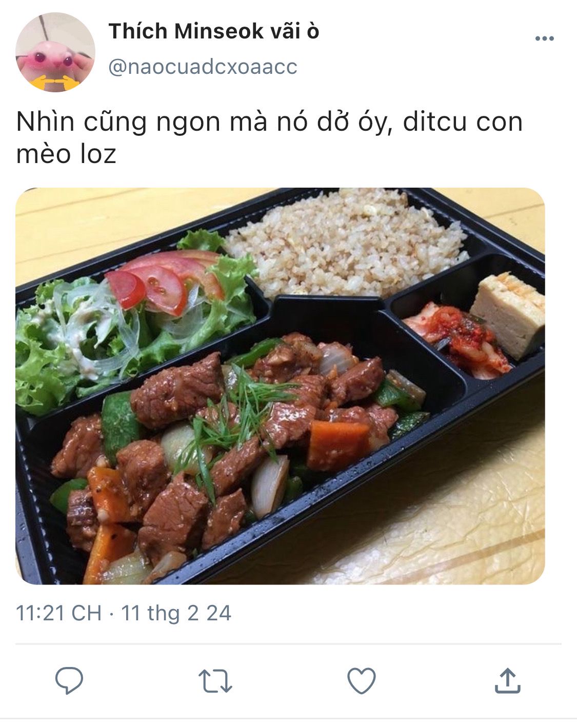This screenshot has height=728, width=577.
Task: Open the display name Thích Minseok vãi ò
Action: pyautogui.click(x=214, y=31)
